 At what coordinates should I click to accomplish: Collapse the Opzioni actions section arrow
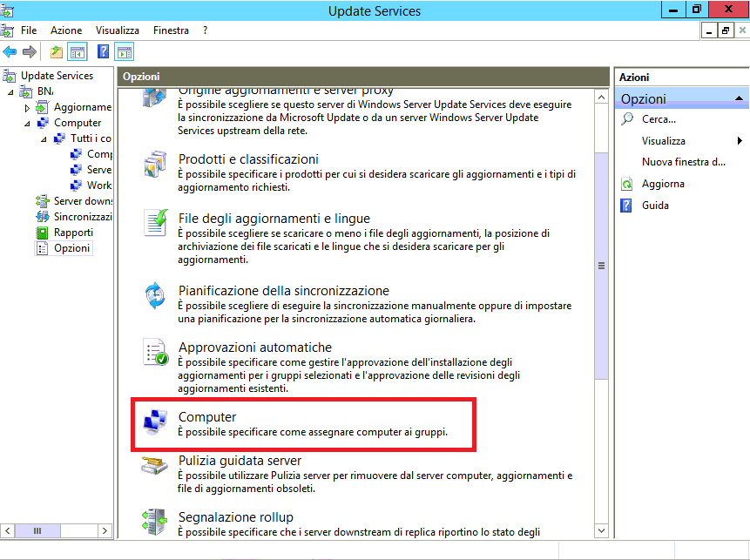(739, 98)
